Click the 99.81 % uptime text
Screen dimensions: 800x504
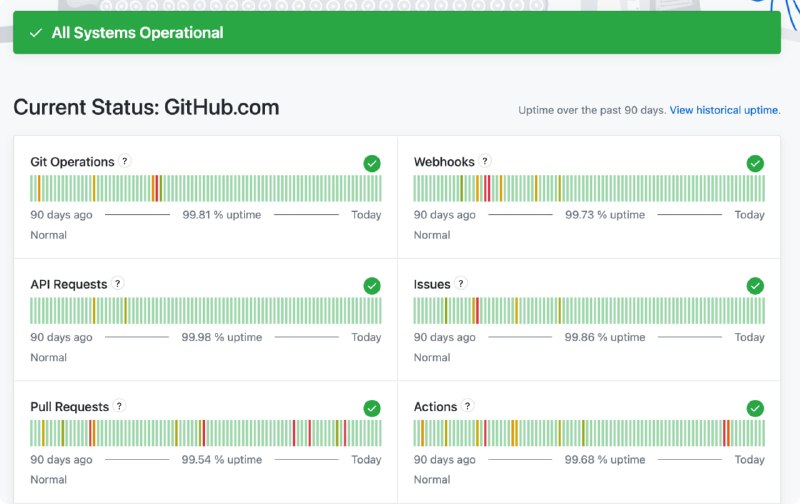click(x=222, y=215)
